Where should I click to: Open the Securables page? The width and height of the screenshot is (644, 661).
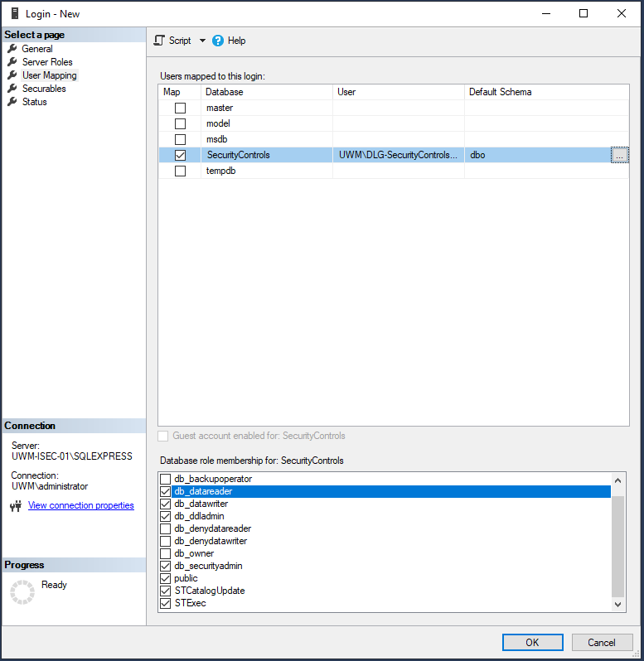44,89
